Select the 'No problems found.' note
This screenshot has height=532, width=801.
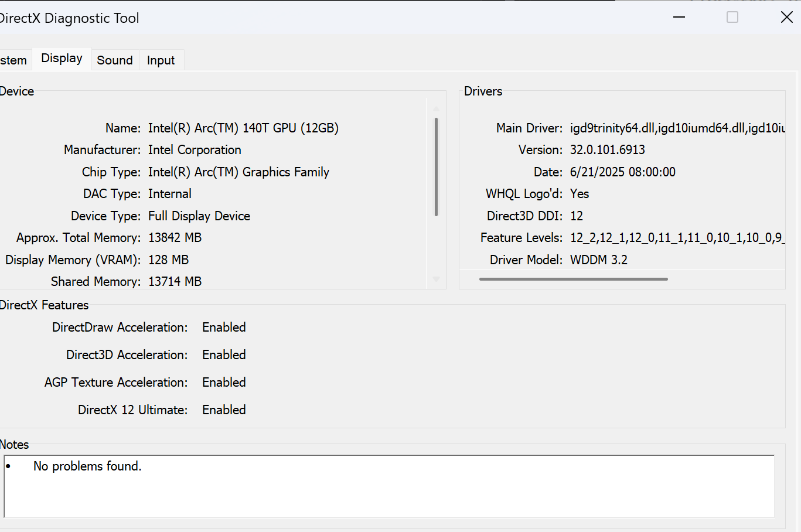tap(87, 466)
